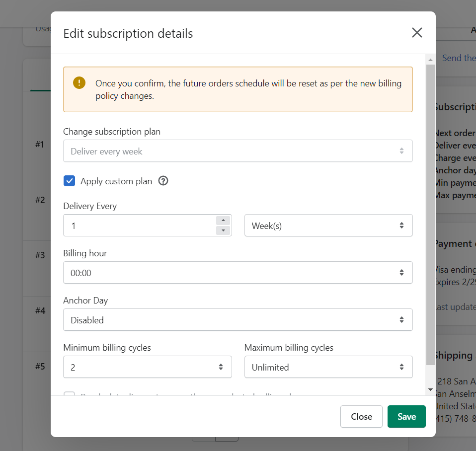Screen dimensions: 476x451
Task: Uncheck the Apply custom plan checkbox
Action: point(70,181)
